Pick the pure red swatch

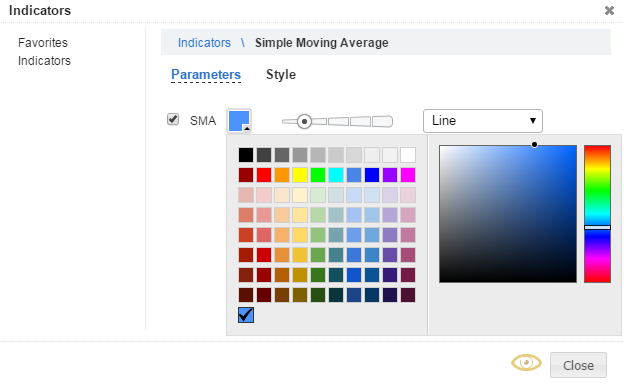264,175
